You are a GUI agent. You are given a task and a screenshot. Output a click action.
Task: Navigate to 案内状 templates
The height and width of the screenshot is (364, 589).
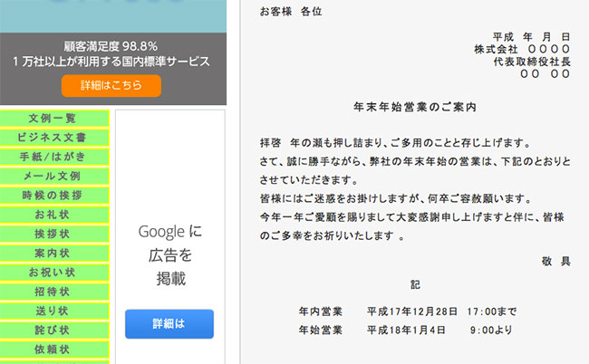click(x=53, y=253)
